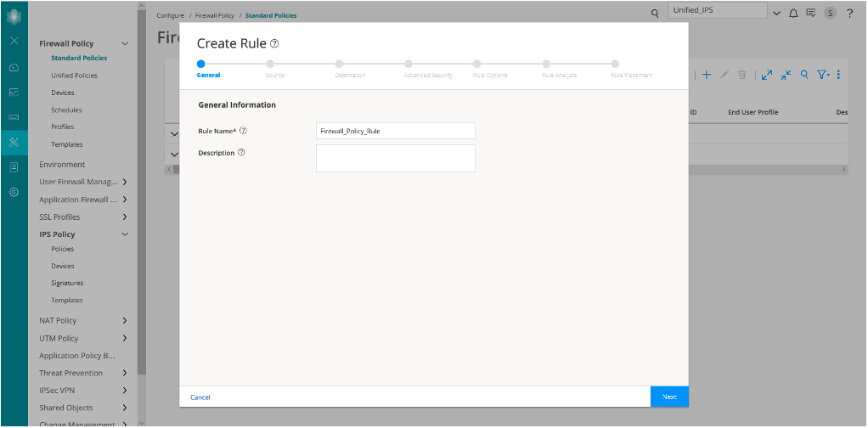
Task: Open the filter funnel icon
Action: pyautogui.click(x=822, y=75)
